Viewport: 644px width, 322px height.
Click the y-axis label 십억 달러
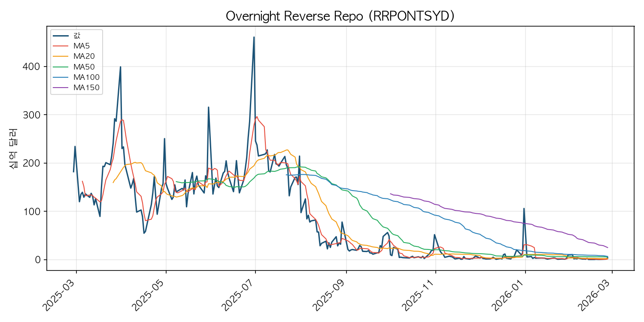[13, 148]
